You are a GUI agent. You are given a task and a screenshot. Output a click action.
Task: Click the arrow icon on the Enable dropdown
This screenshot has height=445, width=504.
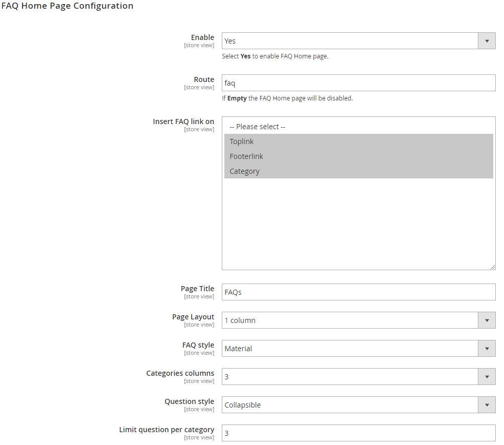487,41
